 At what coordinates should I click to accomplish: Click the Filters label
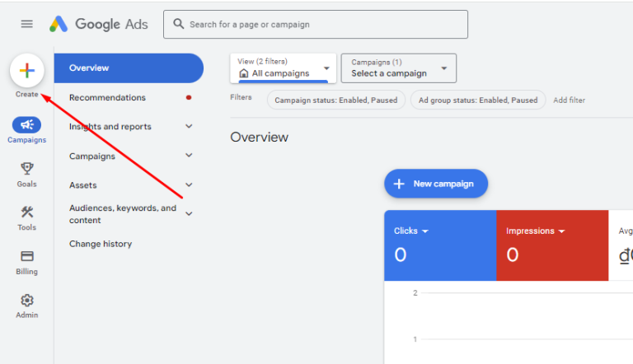(x=241, y=97)
